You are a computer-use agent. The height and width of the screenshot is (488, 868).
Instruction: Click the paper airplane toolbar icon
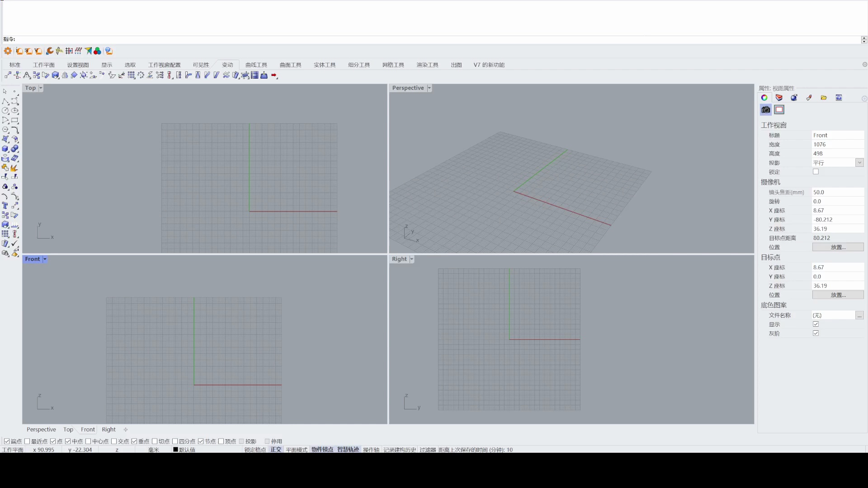tap(88, 51)
